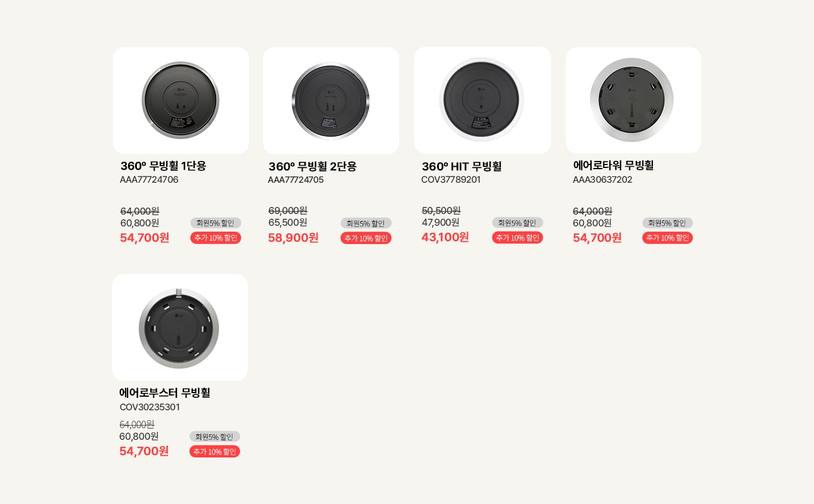This screenshot has width=814, height=504.
Task: Click 추가 10% 할인 badge under 360° 무빙휠 1단용
Action: coord(215,238)
